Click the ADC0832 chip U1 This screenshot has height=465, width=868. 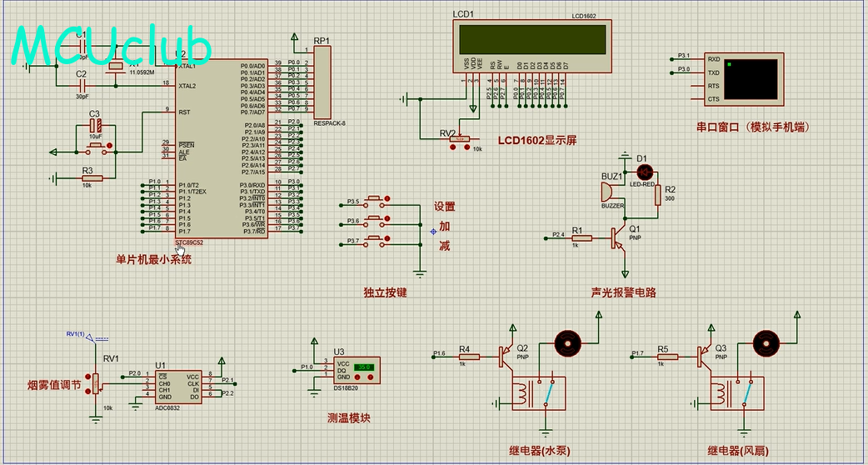click(178, 385)
